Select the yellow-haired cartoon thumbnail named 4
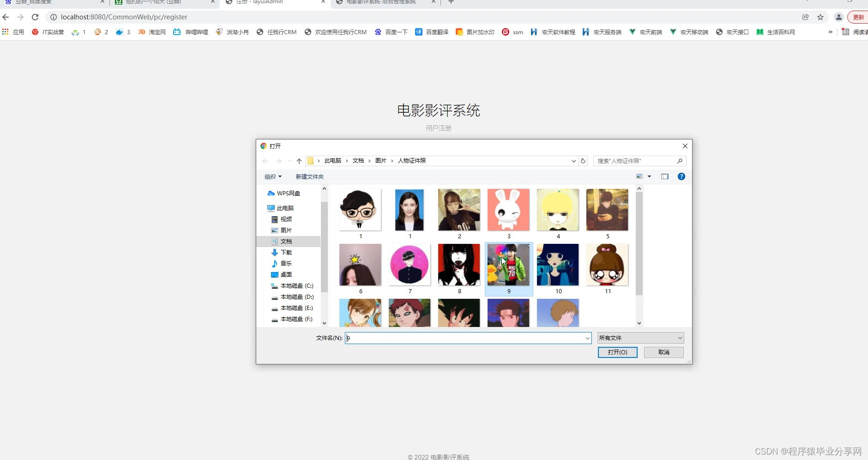This screenshot has height=460, width=868. click(x=558, y=210)
